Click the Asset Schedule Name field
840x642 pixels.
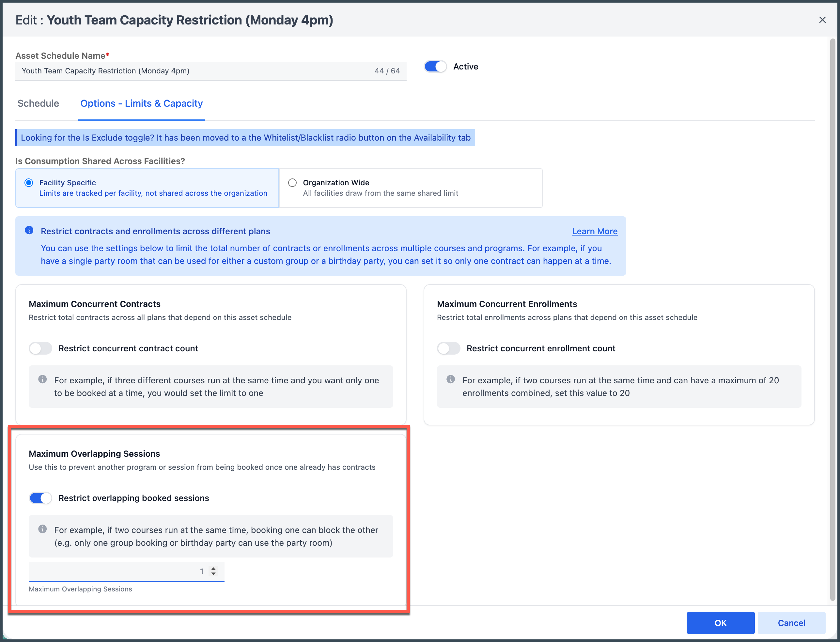pos(191,71)
